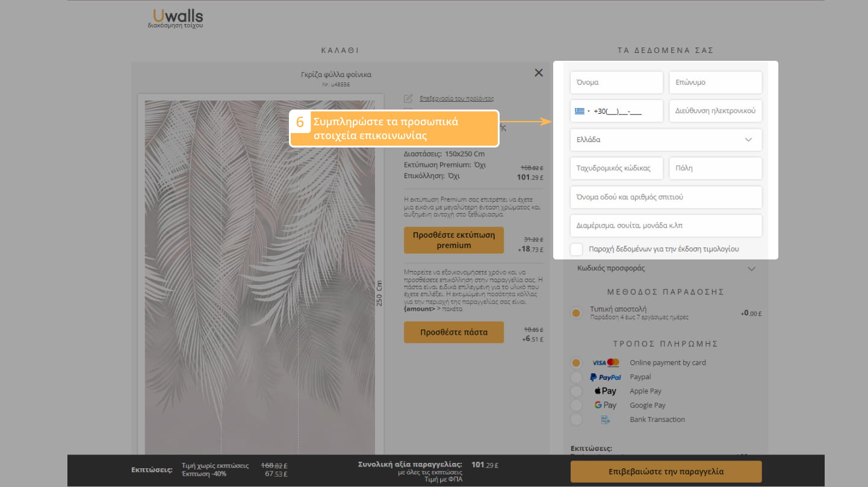Choose the Τυπική αποστολή delivery option
The height and width of the screenshot is (487, 868).
[x=576, y=313]
